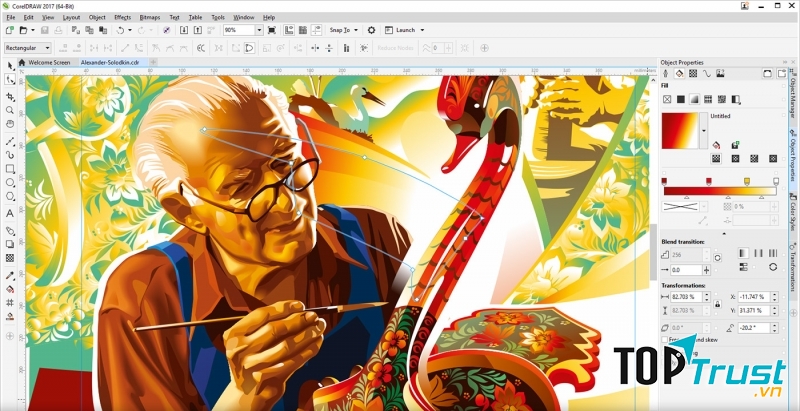The image size is (800, 411).
Task: Select the Ellipse tool
Action: [x=10, y=183]
